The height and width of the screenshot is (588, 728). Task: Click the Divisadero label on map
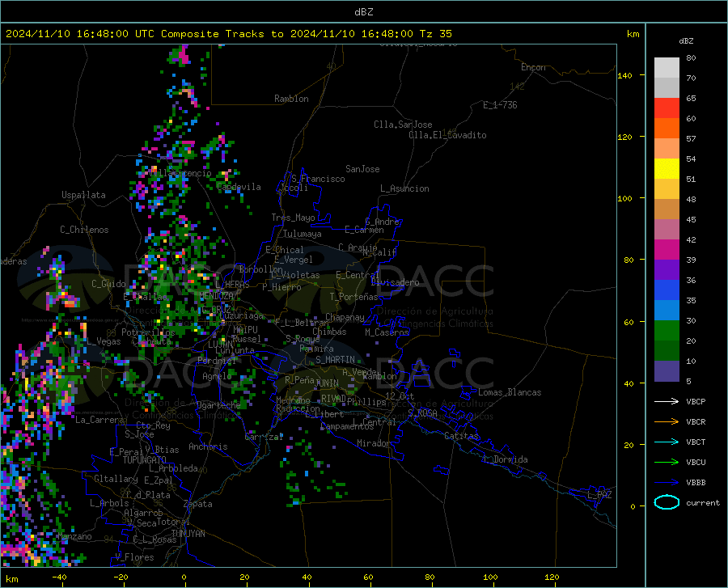pos(395,282)
